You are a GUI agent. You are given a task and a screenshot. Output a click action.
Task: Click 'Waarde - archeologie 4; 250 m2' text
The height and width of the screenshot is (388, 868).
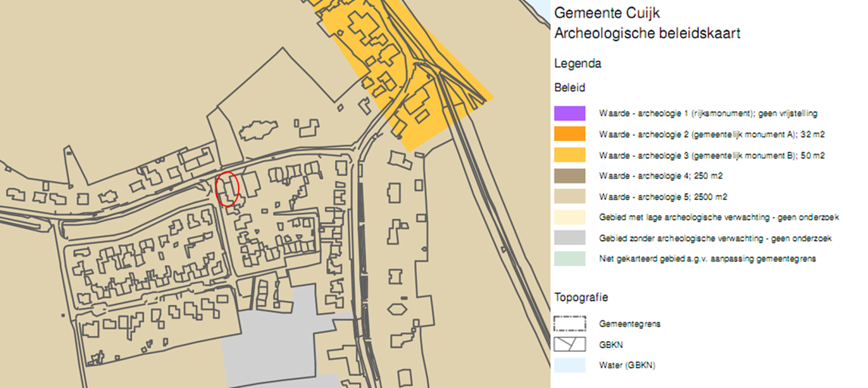pos(660,176)
